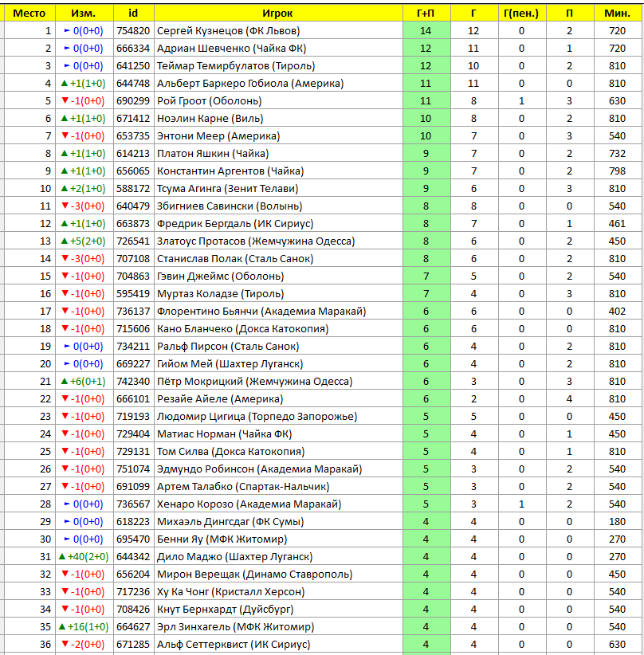Click id cell 588172
The width and height of the screenshot is (644, 655).
pyautogui.click(x=133, y=189)
